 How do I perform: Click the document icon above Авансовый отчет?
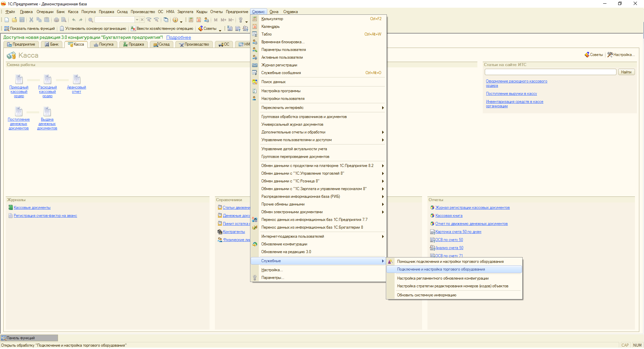click(x=76, y=79)
